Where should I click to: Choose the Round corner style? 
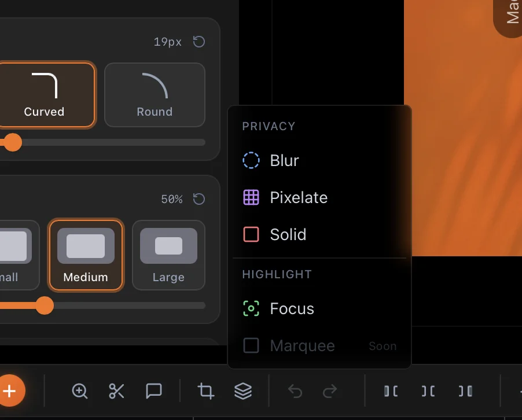point(155,95)
